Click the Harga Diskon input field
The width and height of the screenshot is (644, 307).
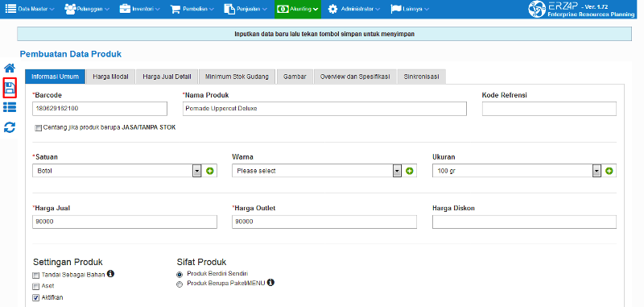coord(524,222)
